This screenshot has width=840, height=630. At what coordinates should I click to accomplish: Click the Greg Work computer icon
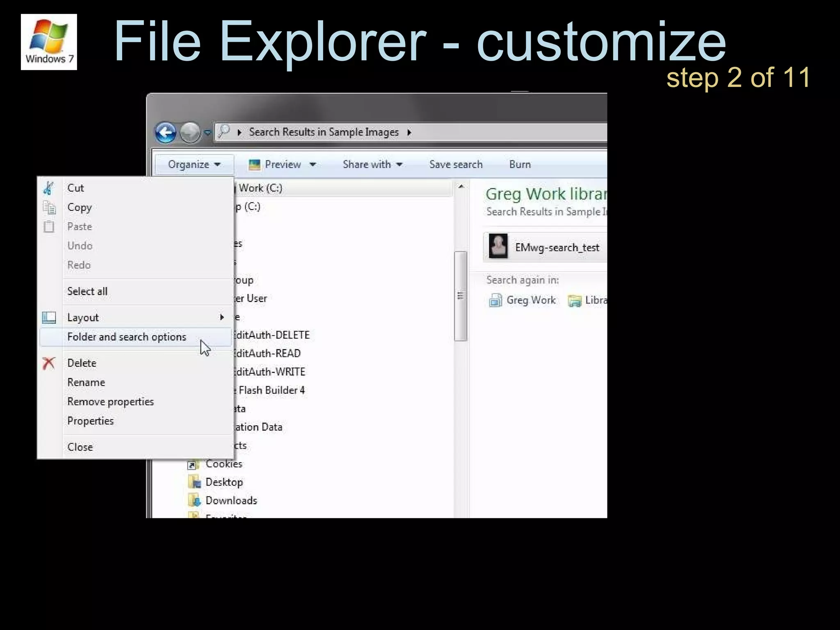[x=495, y=300]
